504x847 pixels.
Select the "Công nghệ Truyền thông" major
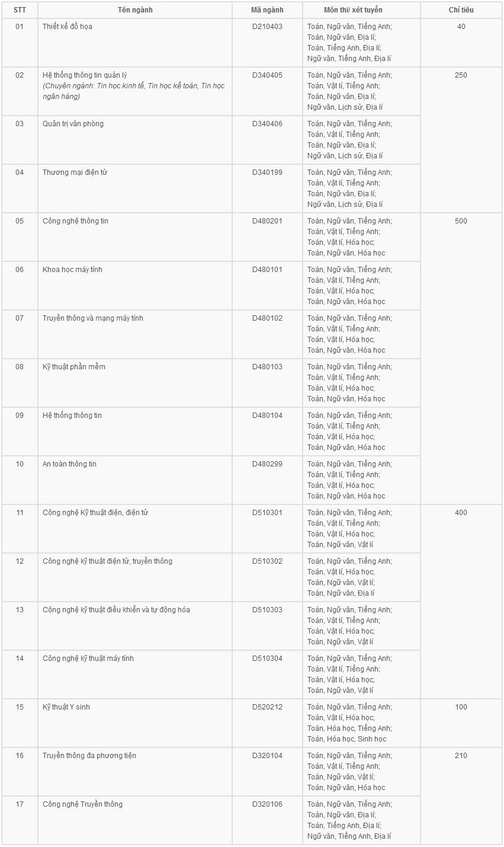(x=82, y=804)
